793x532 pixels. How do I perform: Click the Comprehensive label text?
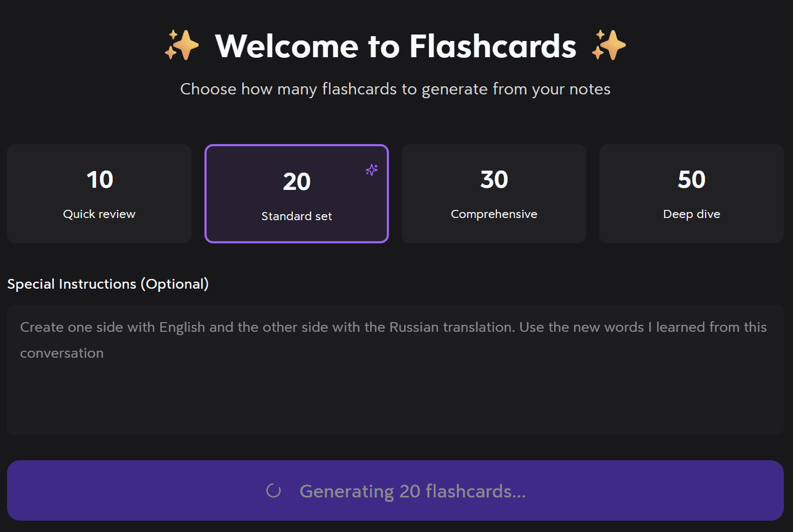(494, 214)
